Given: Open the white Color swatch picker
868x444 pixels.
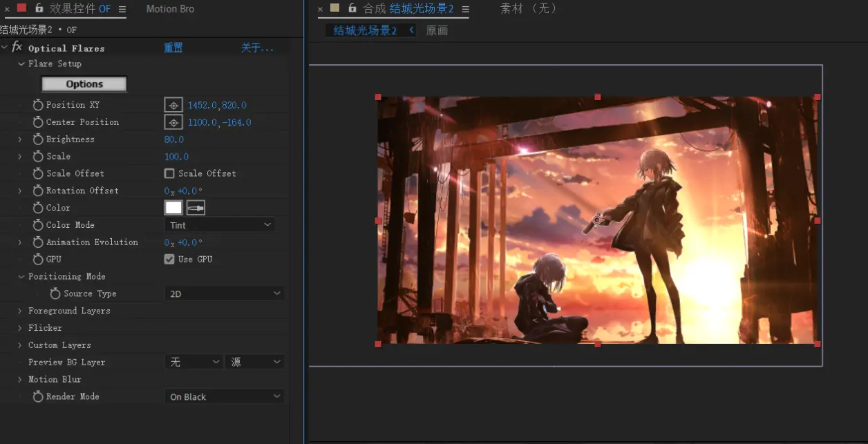Looking at the screenshot, I should [173, 208].
